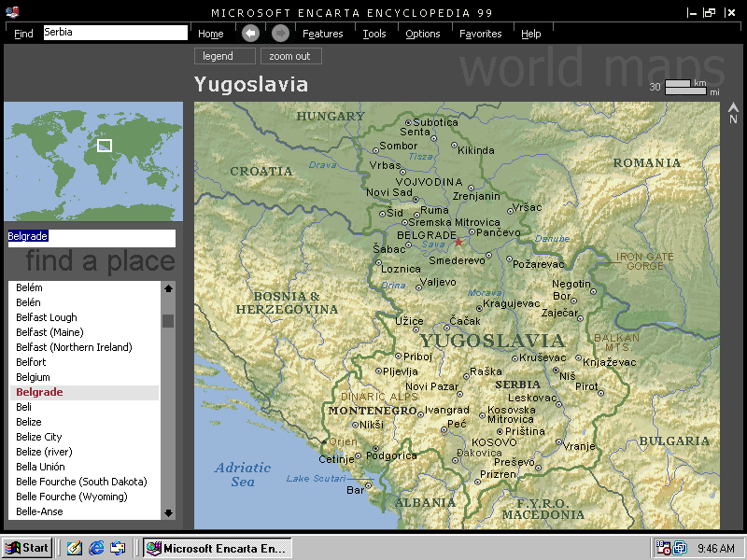Click the Windows Start button
This screenshot has width=747, height=560.
[x=26, y=548]
